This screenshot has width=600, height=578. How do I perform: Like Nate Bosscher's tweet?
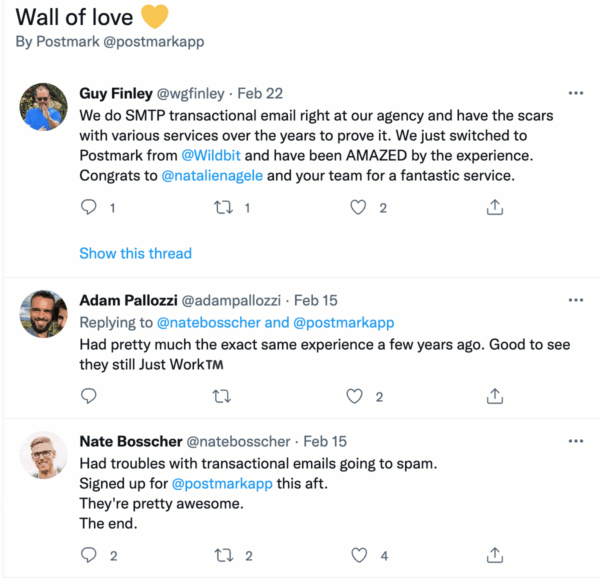point(359,555)
